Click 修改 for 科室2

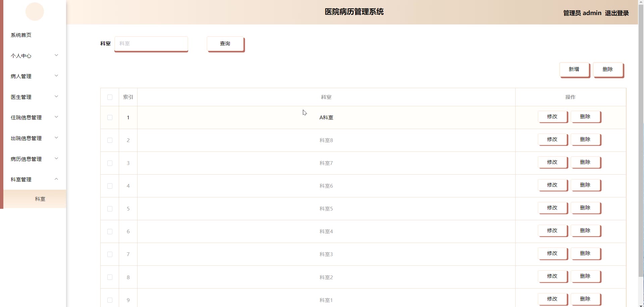552,276
